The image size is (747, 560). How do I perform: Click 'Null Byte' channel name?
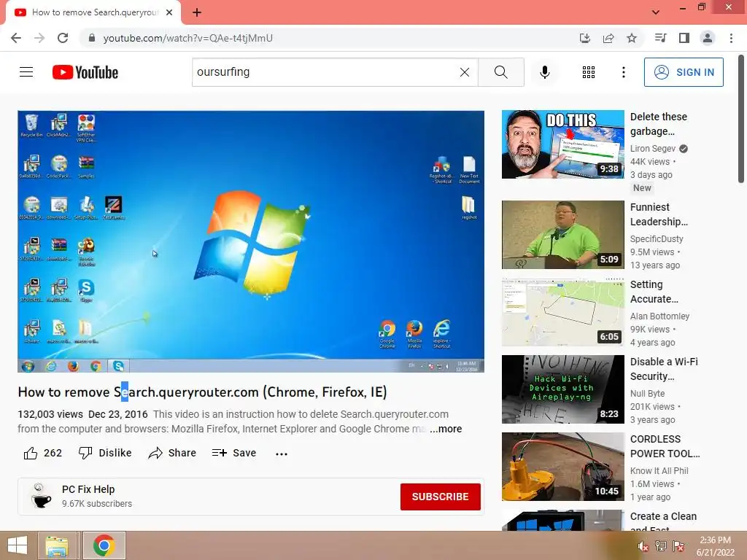(647, 393)
